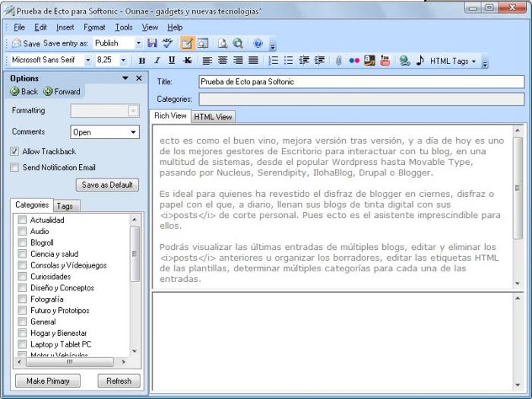
Task: Check the Audio category
Action: coord(22,231)
